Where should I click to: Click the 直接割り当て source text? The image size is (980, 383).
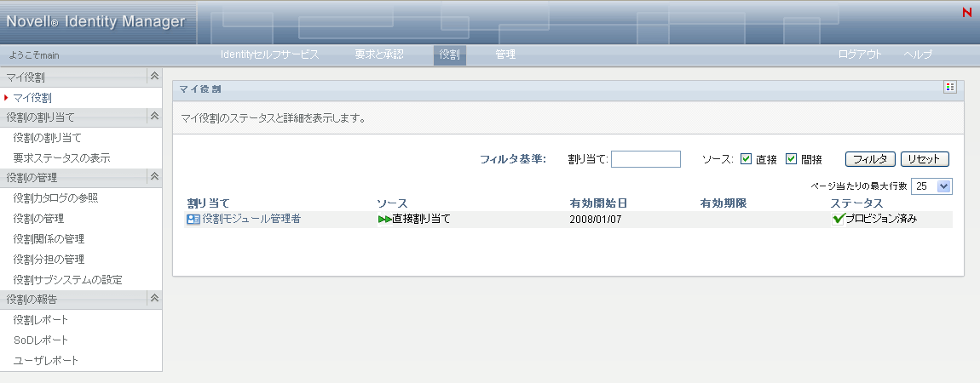pyautogui.click(x=421, y=219)
